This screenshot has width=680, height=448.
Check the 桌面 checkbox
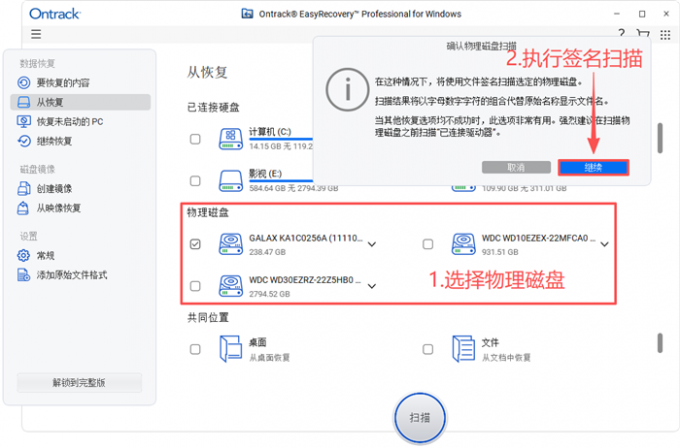click(x=195, y=349)
